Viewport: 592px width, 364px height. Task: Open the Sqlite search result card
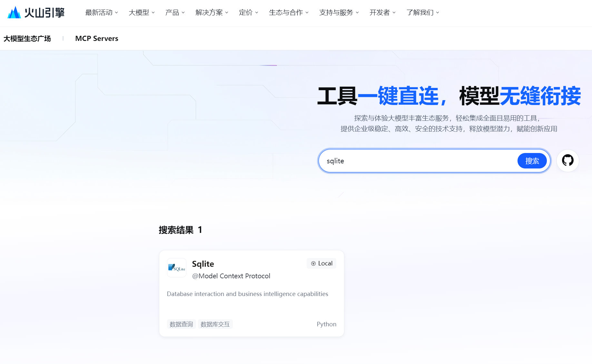point(252,293)
